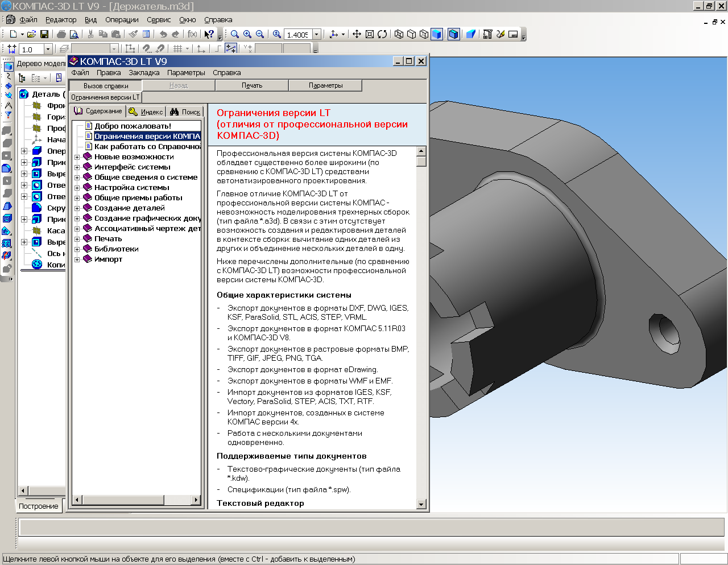Open the grid icon dropdown arrow
The image size is (728, 565).
point(187,48)
